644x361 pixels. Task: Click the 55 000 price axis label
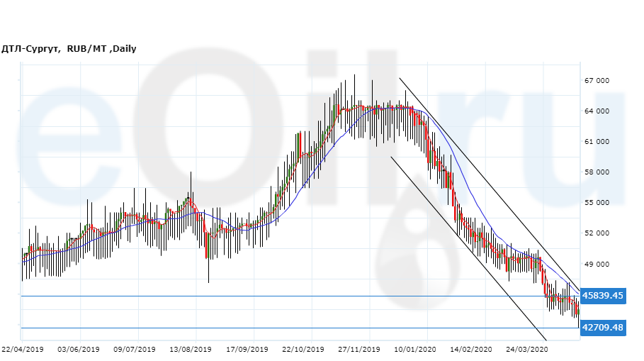coord(597,203)
